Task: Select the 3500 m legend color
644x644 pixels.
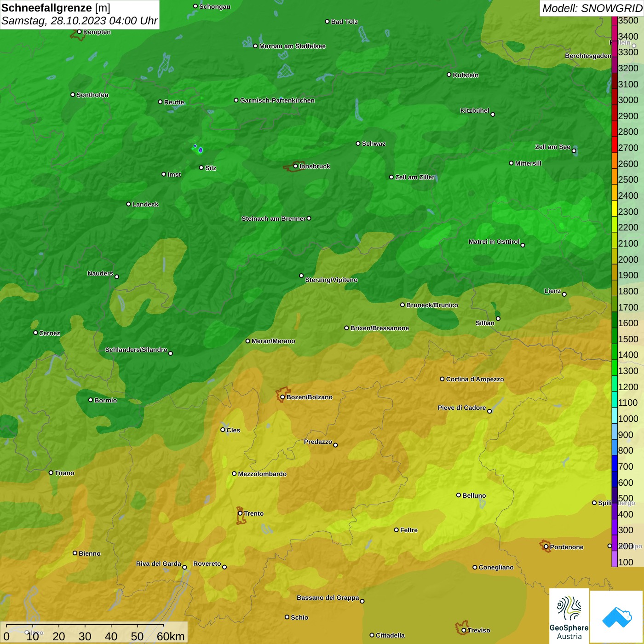Action: coord(615,21)
